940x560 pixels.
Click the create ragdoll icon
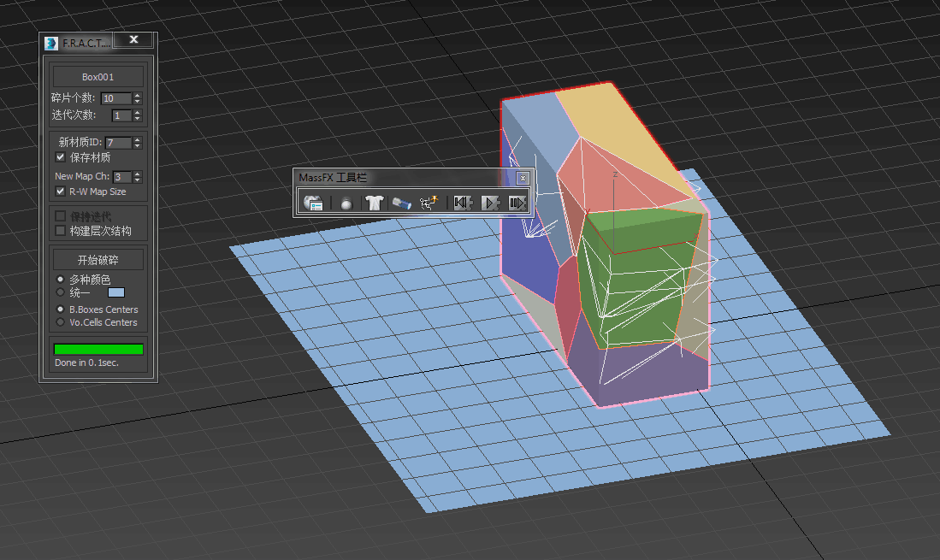click(429, 203)
